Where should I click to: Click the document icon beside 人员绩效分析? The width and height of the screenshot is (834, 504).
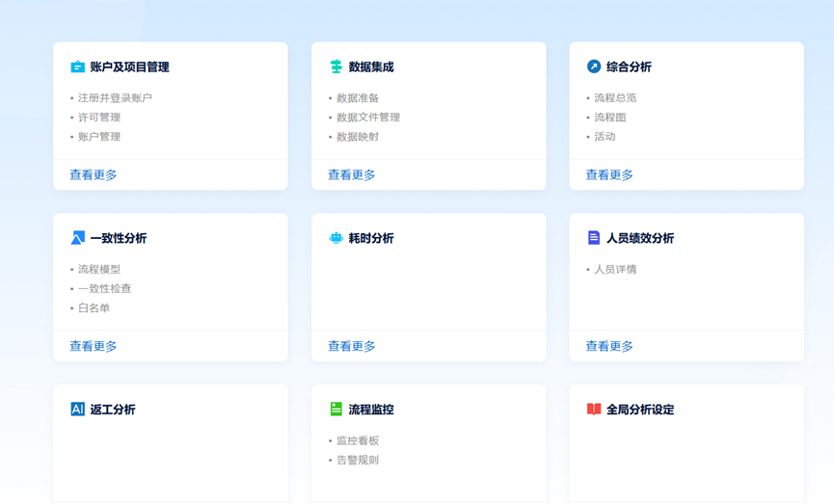594,238
